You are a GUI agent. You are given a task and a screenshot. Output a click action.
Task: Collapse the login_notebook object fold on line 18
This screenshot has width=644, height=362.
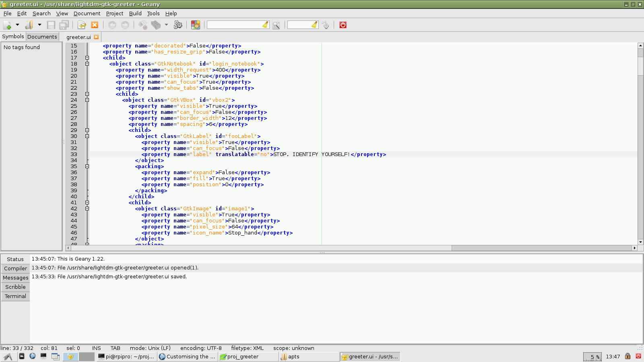tap(87, 64)
